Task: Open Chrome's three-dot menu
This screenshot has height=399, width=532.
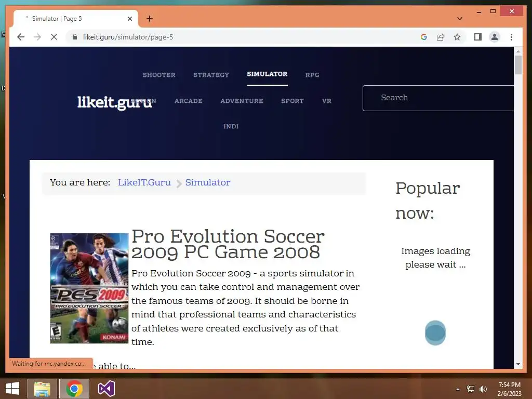Action: tap(511, 37)
